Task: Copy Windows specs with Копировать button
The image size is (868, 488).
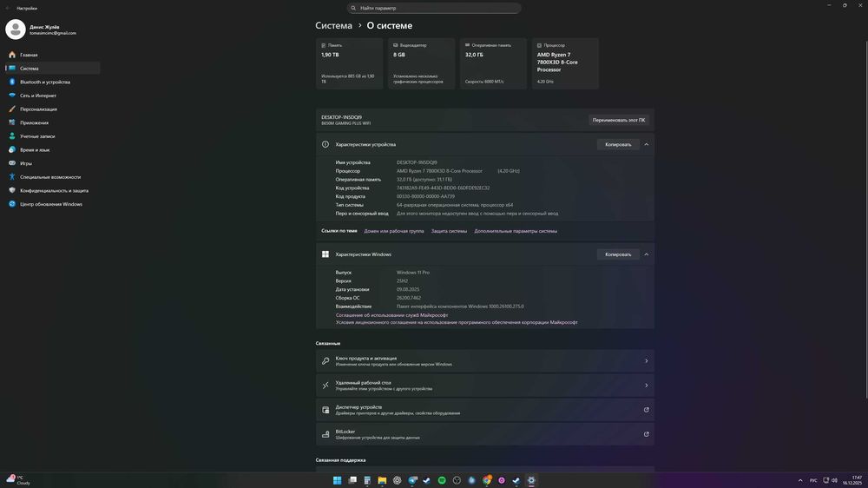Action: tap(618, 254)
